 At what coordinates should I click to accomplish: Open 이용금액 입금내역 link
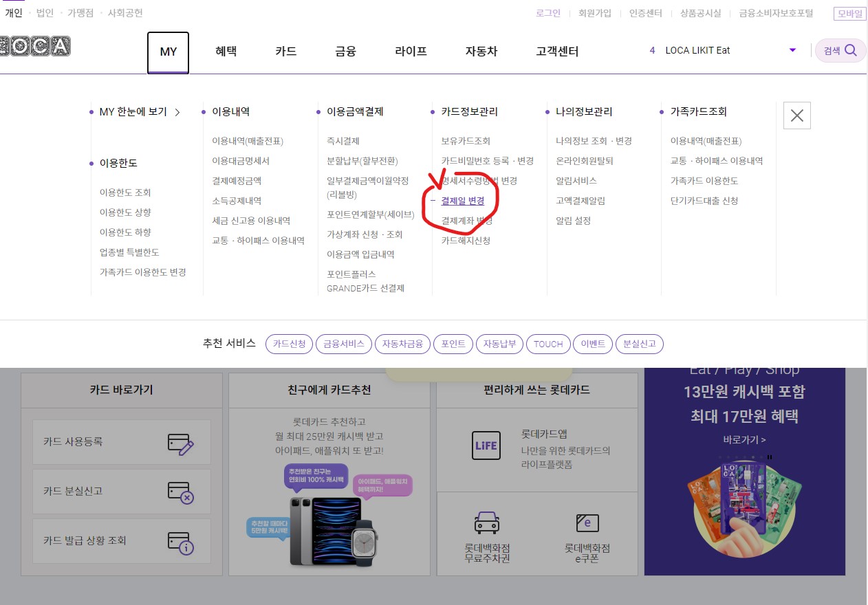pos(361,254)
